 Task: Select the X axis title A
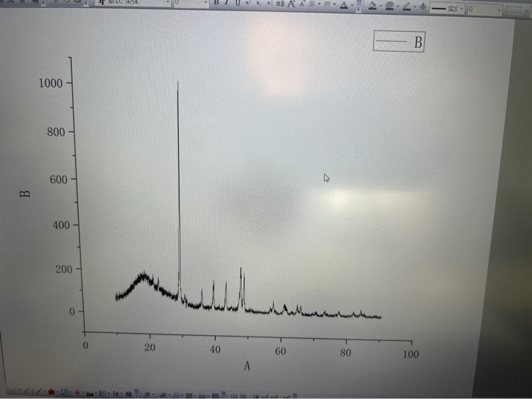point(247,366)
